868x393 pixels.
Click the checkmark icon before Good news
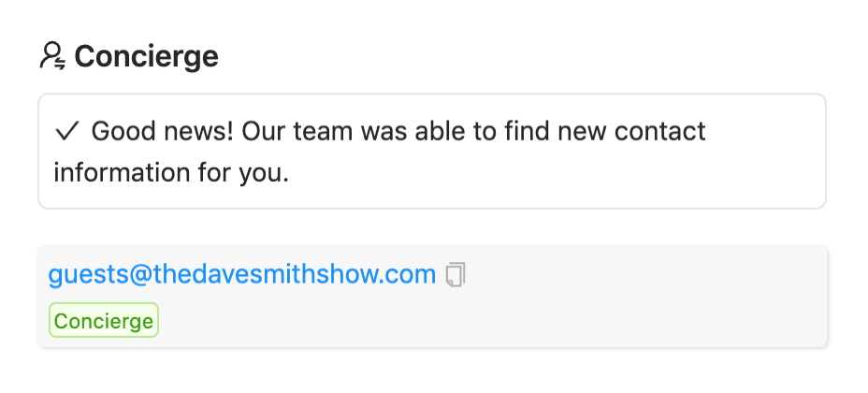click(66, 131)
